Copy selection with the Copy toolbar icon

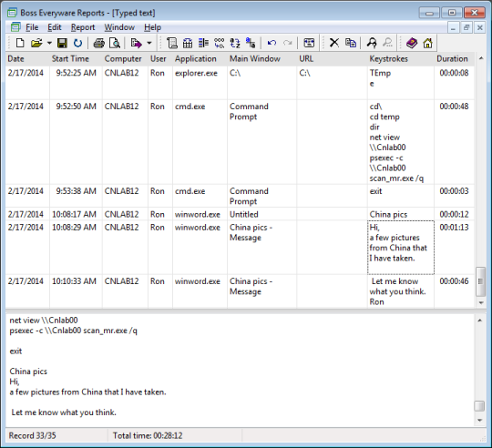(351, 43)
